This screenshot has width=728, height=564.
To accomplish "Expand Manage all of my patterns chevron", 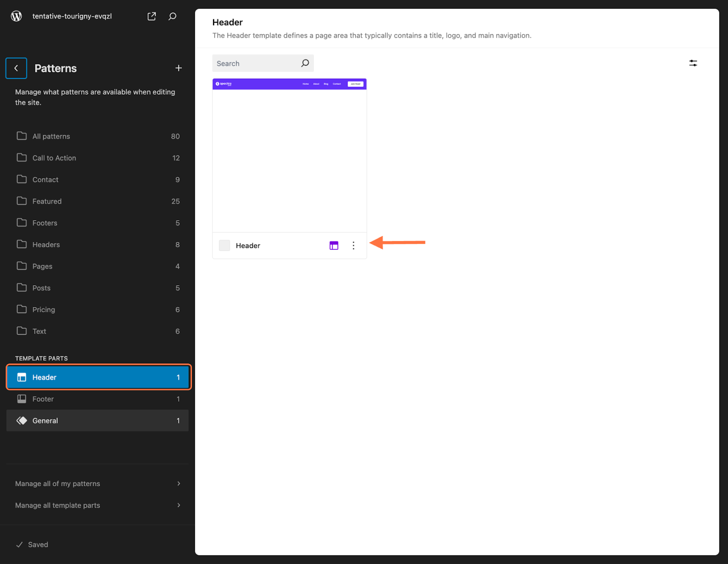I will pyautogui.click(x=178, y=483).
